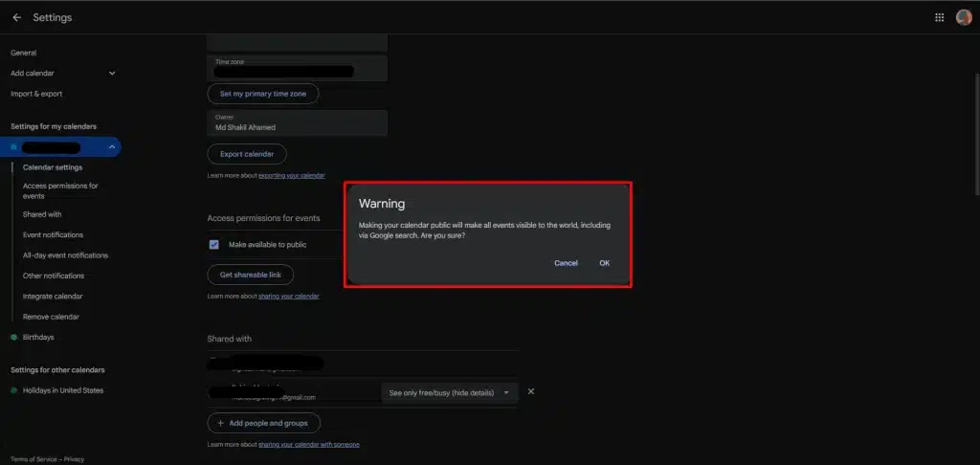Open the See only free/busy permission dropdown
The width and height of the screenshot is (980, 465).
click(x=450, y=392)
